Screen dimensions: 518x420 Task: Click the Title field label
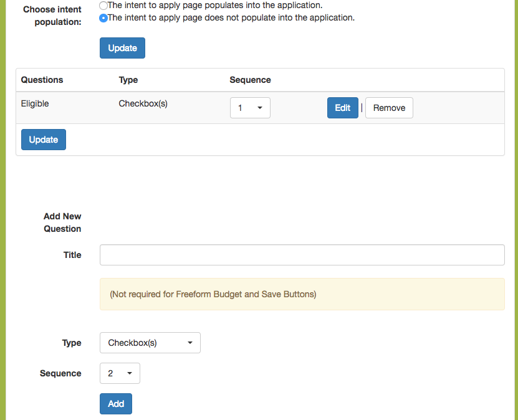click(x=72, y=255)
